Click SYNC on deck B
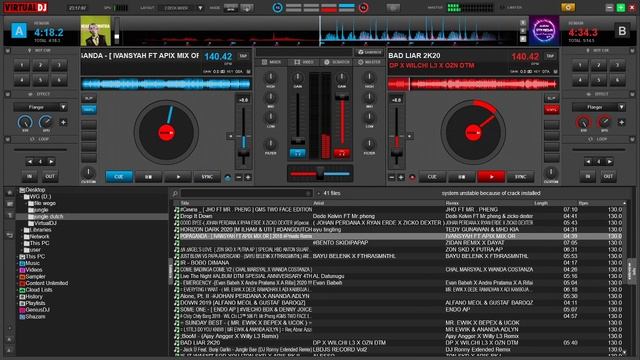 (x=520, y=177)
